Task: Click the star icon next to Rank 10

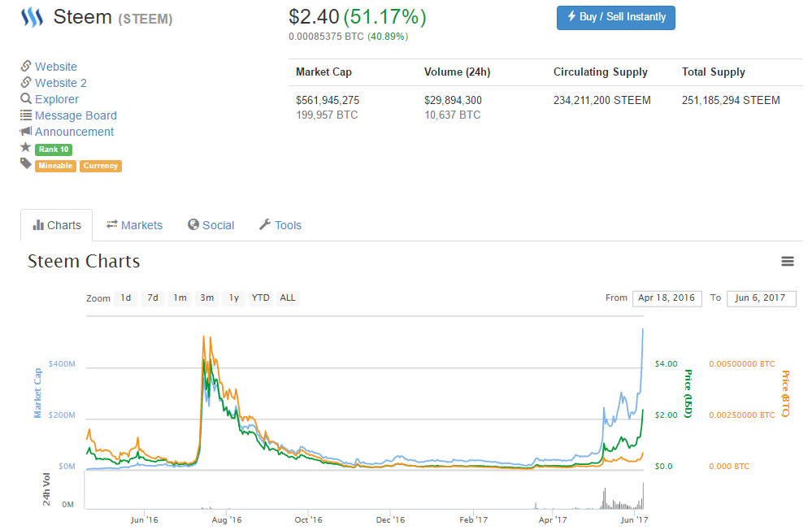Action: coord(26,148)
